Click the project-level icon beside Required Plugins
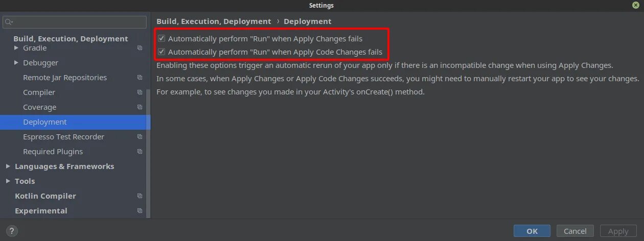This screenshot has width=644, height=241. point(140,152)
